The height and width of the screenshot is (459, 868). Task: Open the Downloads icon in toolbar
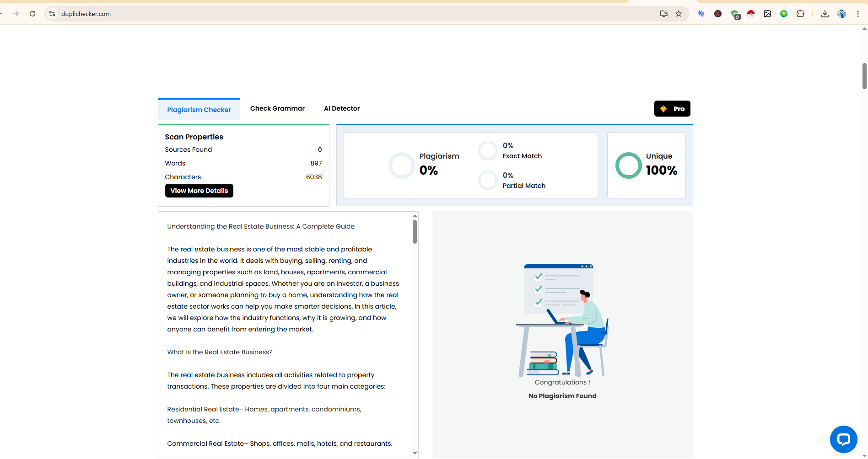[825, 14]
